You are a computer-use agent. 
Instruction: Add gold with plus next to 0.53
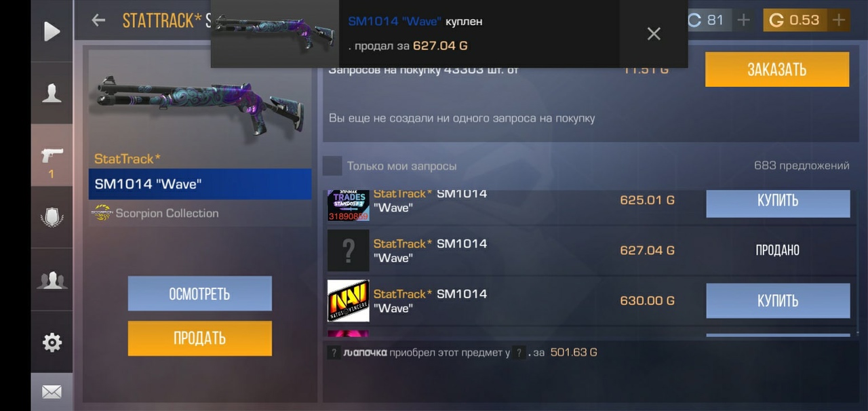[x=839, y=20]
